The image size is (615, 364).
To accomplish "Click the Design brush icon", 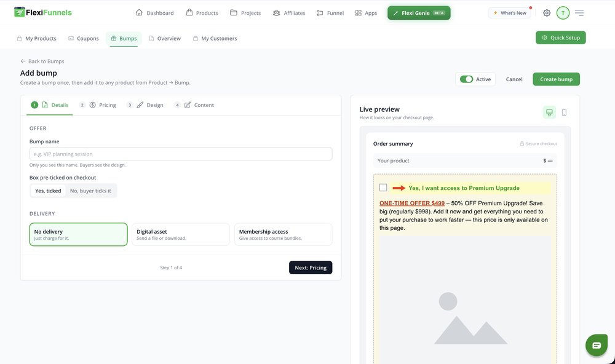I will click(x=140, y=105).
